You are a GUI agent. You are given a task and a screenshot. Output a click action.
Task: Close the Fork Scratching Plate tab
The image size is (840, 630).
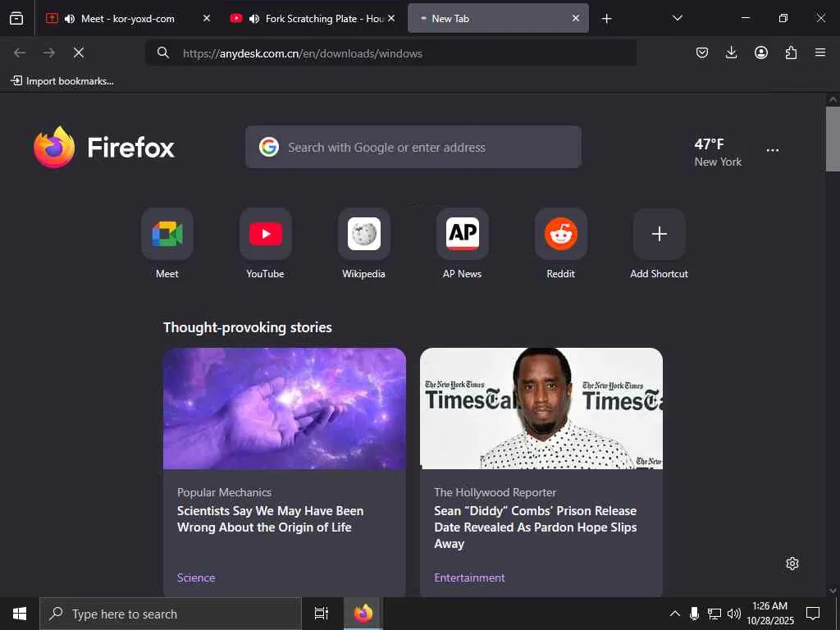click(391, 18)
